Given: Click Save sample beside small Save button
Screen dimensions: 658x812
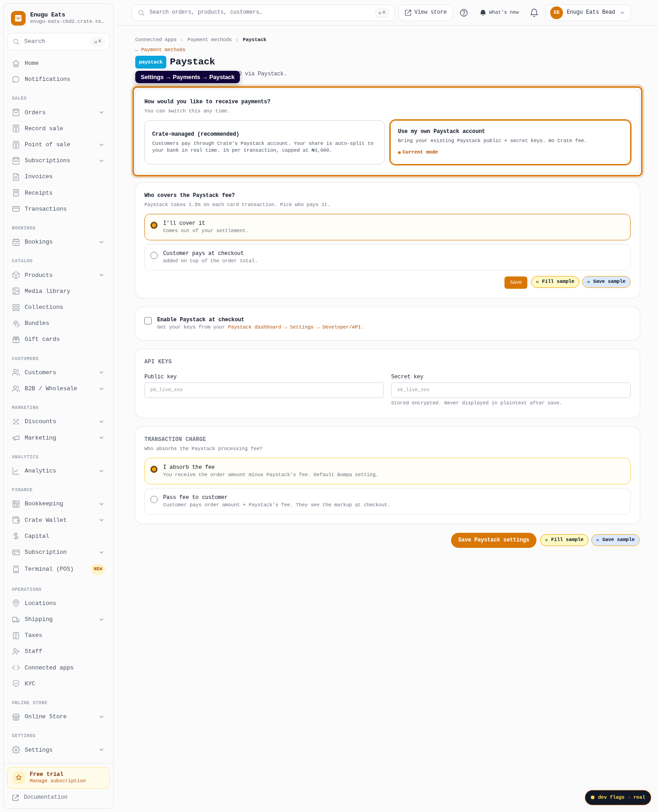Looking at the screenshot, I should [x=606, y=282].
